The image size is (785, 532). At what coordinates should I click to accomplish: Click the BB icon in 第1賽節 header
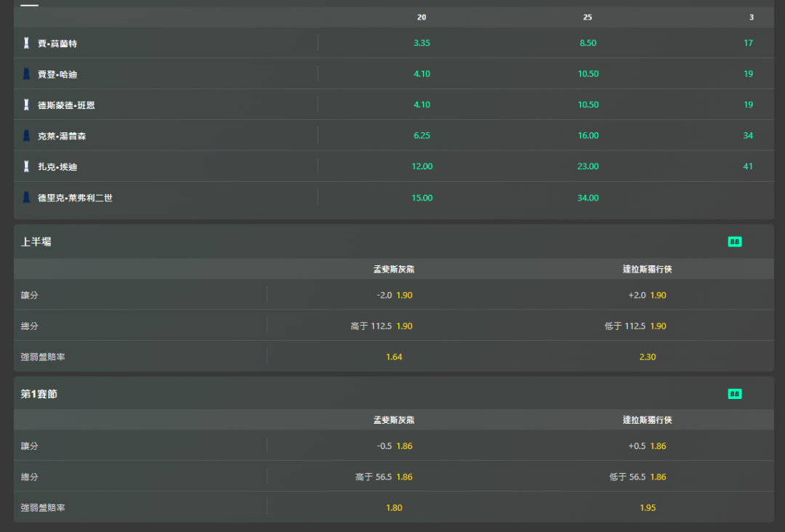coord(734,394)
